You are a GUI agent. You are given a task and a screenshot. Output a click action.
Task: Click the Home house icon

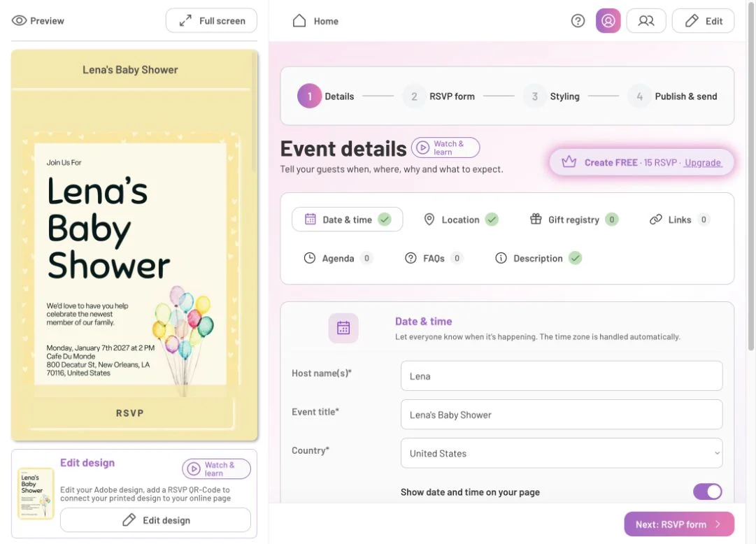pos(299,21)
